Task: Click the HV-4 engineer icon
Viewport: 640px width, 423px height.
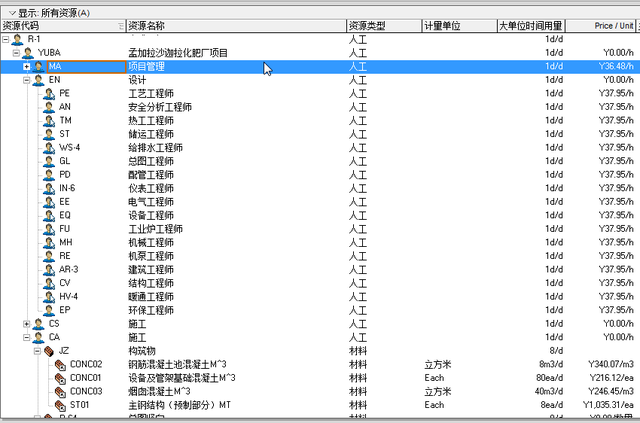Action: coord(49,296)
